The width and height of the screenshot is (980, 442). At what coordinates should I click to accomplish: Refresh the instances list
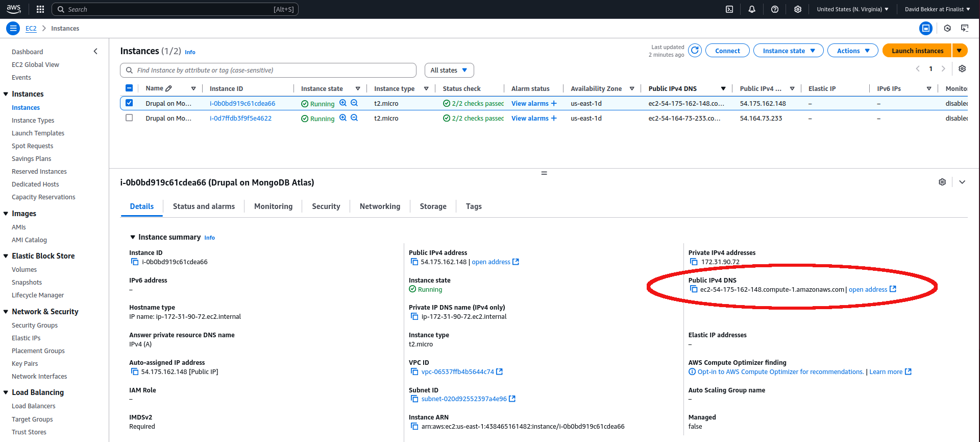pyautogui.click(x=695, y=51)
